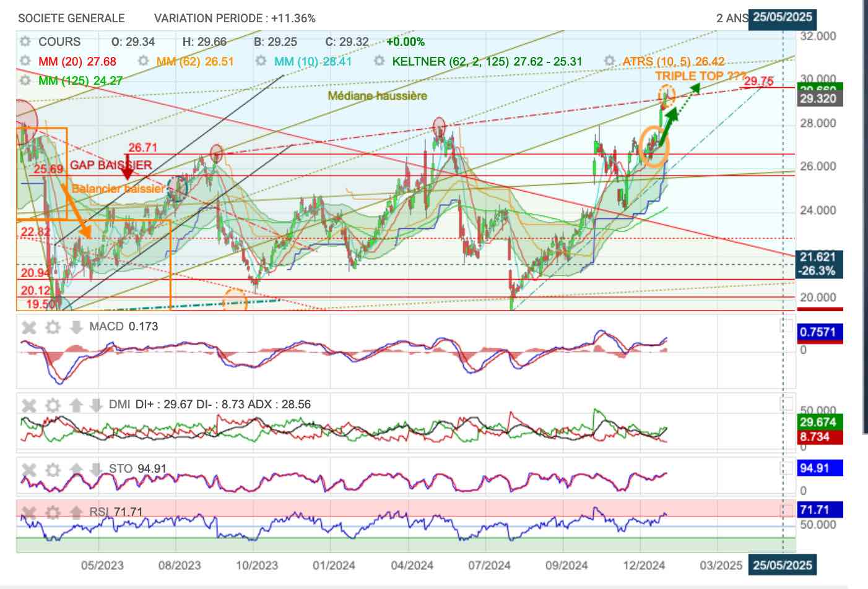Click the 29.75 target level label
The width and height of the screenshot is (868, 589).
coord(758,82)
